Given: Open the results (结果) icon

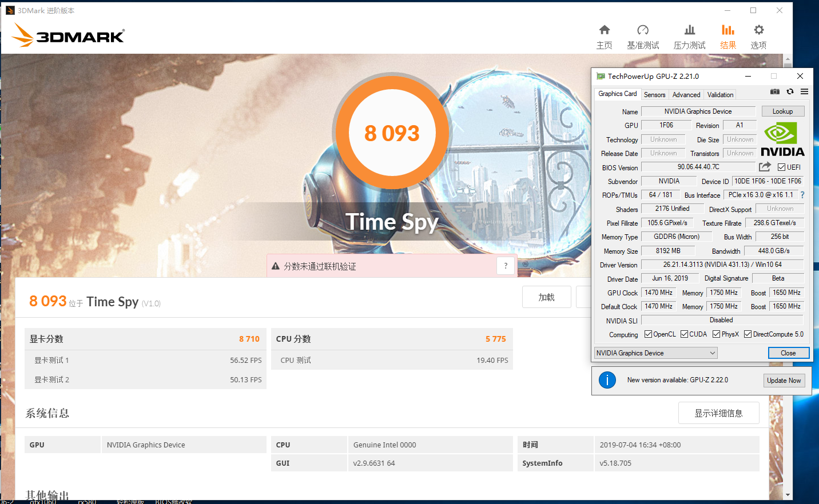Looking at the screenshot, I should click(x=728, y=30).
